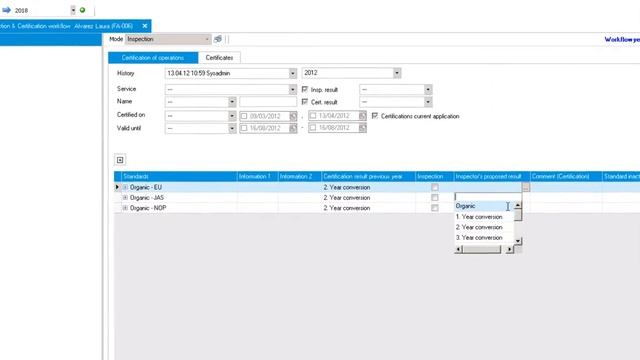Open calendar for second Valid until date

coord(362,128)
